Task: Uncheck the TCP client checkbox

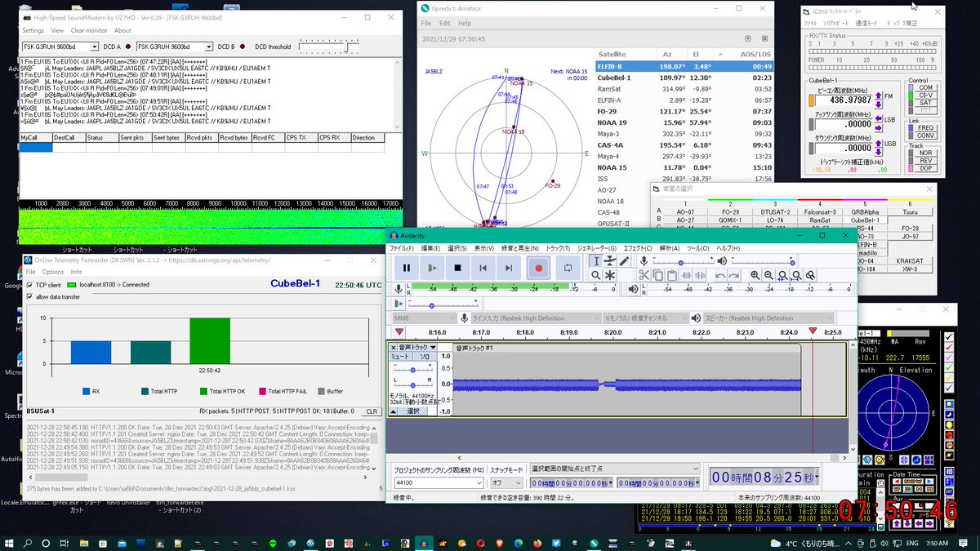Action: point(30,285)
